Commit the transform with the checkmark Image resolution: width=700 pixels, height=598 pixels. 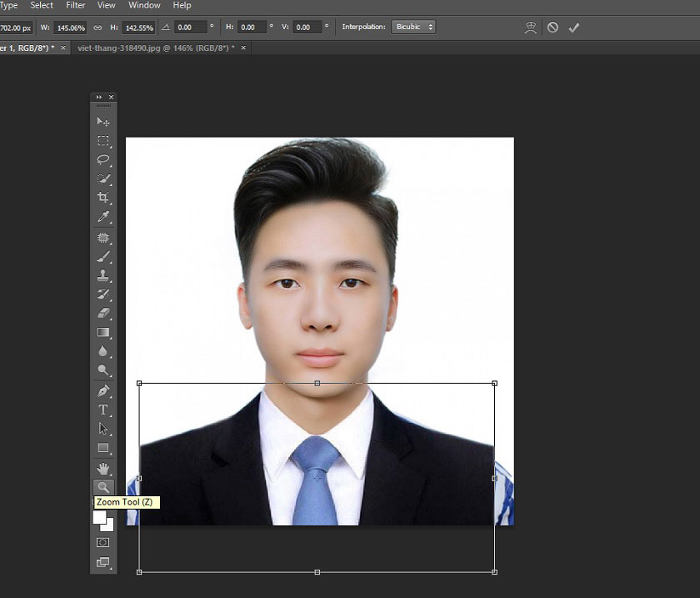click(573, 28)
